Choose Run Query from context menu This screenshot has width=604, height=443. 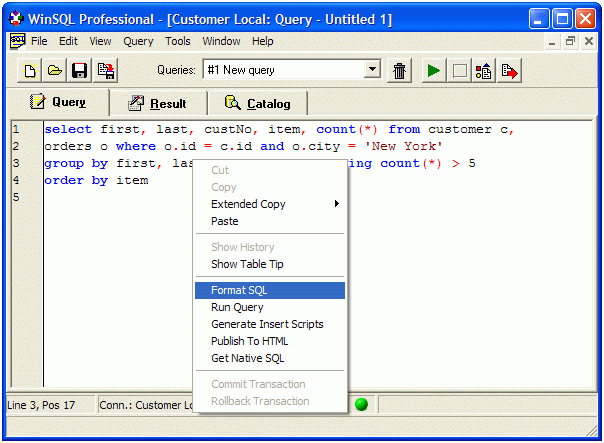[x=270, y=307]
